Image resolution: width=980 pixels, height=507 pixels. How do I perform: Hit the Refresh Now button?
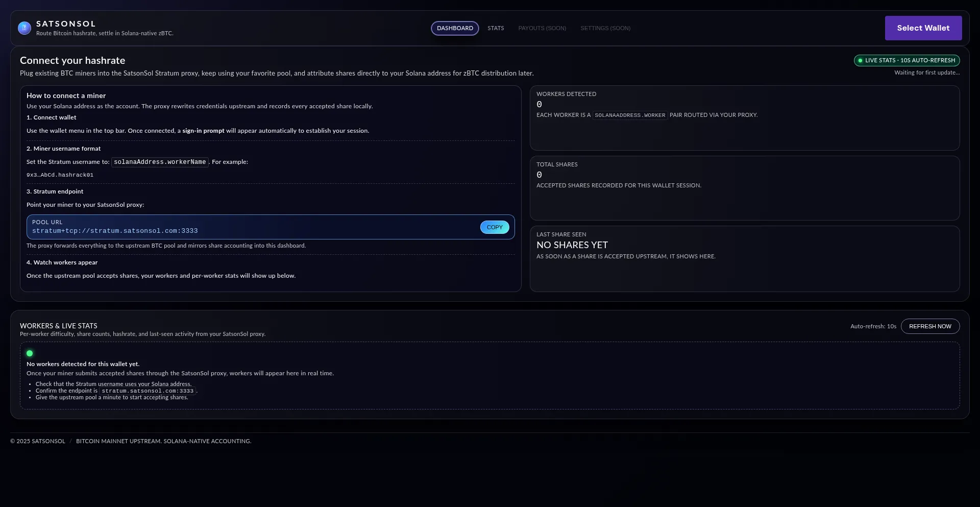click(929, 327)
